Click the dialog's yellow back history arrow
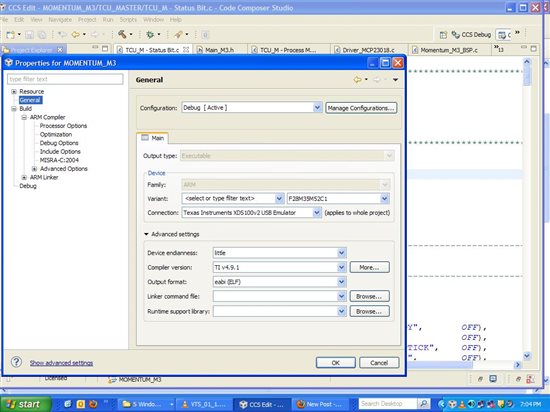Viewport: 550px width, 412px height. point(357,80)
